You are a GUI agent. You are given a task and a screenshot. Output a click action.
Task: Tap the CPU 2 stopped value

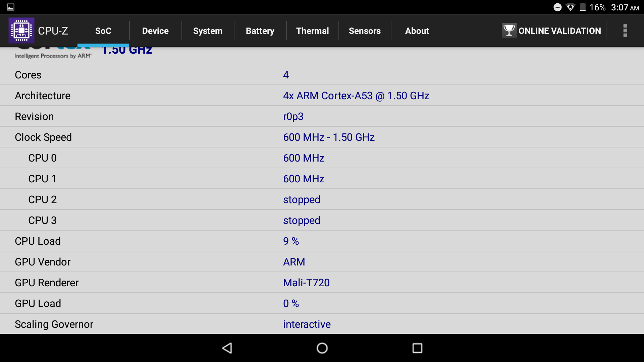click(302, 200)
